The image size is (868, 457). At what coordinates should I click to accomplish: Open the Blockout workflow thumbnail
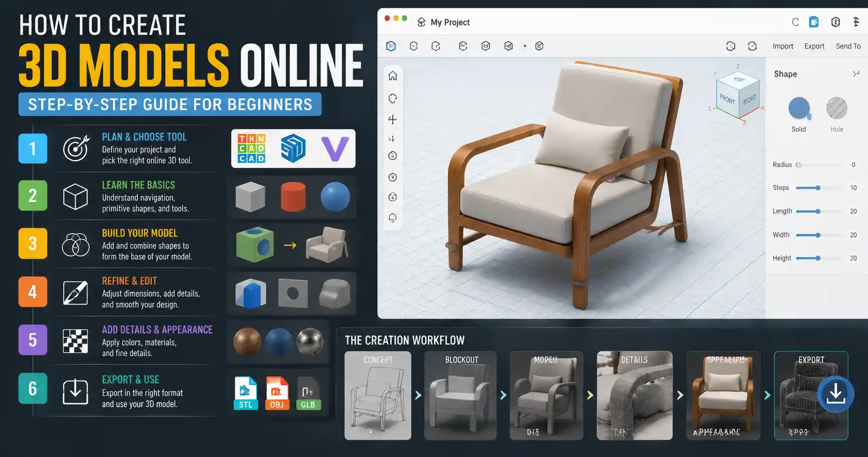(x=460, y=395)
